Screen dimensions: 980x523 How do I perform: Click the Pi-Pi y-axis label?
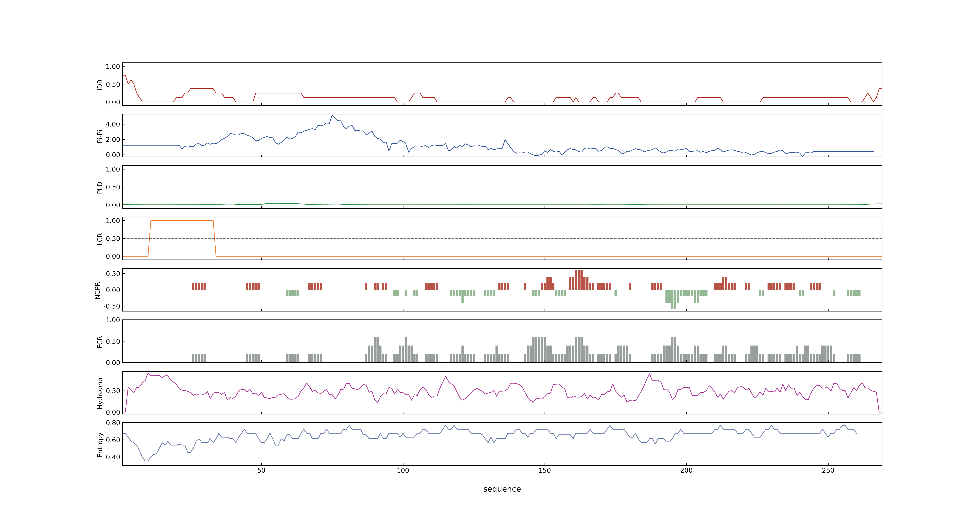(100, 136)
